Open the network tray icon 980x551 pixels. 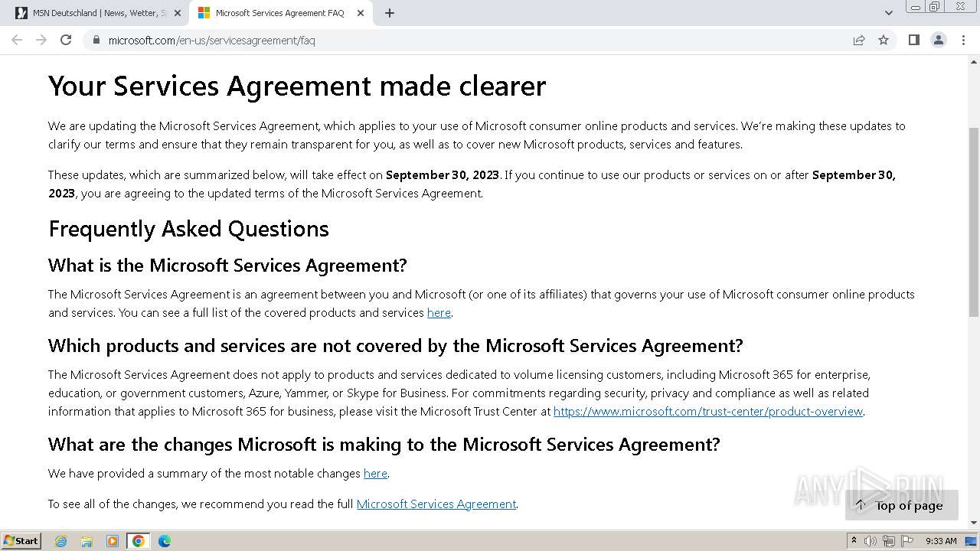click(x=889, y=541)
